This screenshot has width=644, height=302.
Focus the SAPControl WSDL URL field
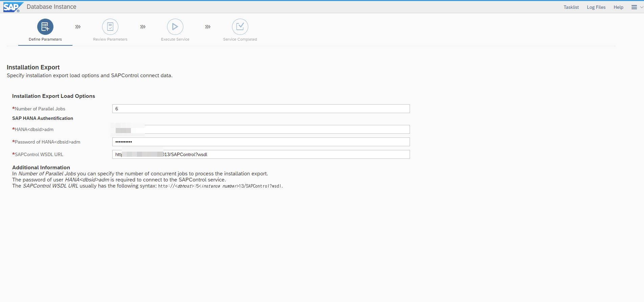(261, 154)
